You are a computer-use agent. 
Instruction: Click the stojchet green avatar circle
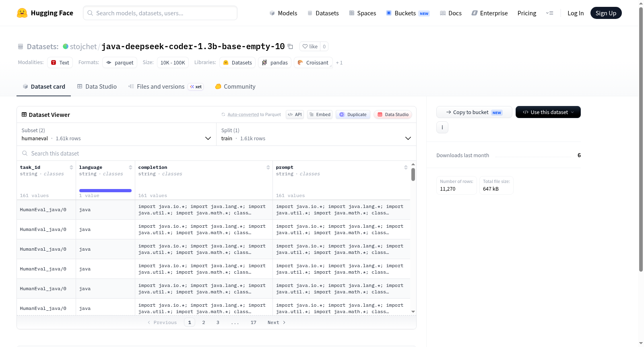66,46
